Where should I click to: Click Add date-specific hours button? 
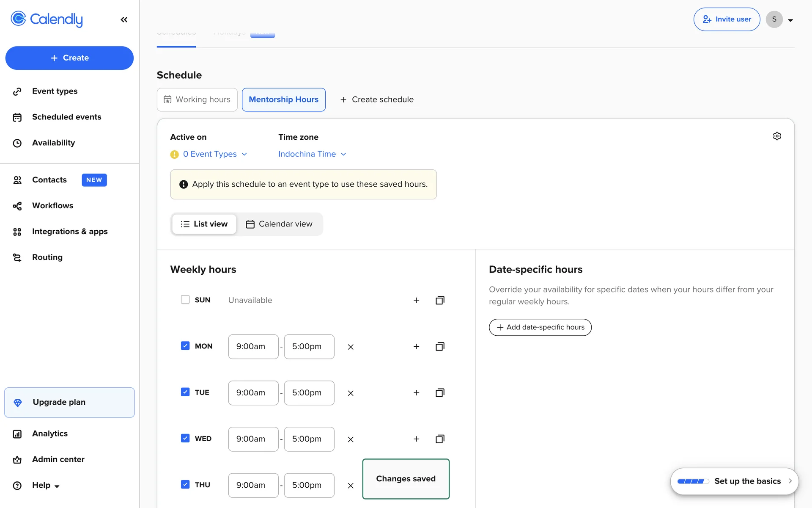pos(540,327)
